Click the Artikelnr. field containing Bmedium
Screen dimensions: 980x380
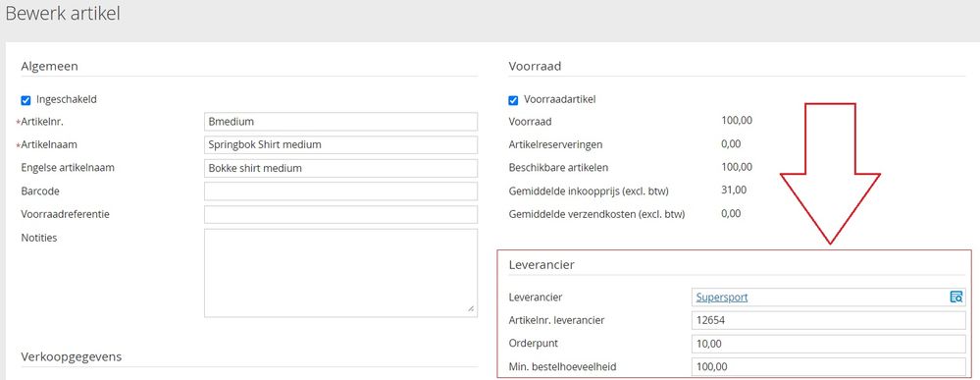340,122
